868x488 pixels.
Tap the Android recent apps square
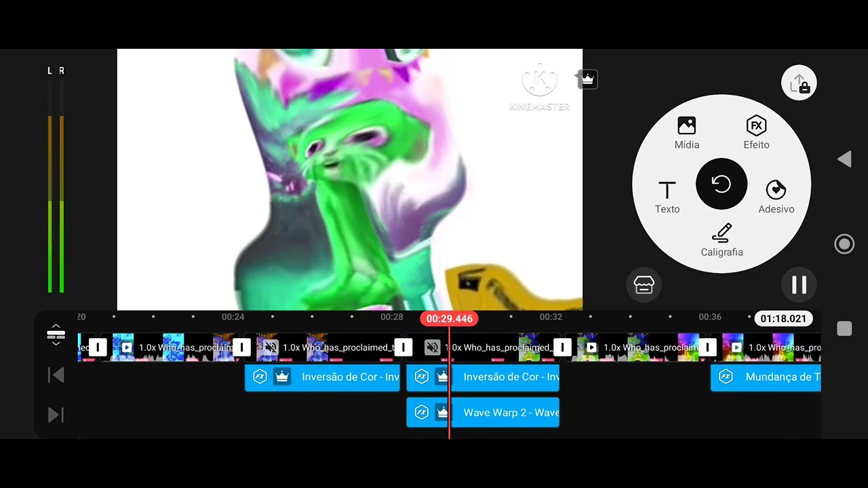click(x=844, y=329)
